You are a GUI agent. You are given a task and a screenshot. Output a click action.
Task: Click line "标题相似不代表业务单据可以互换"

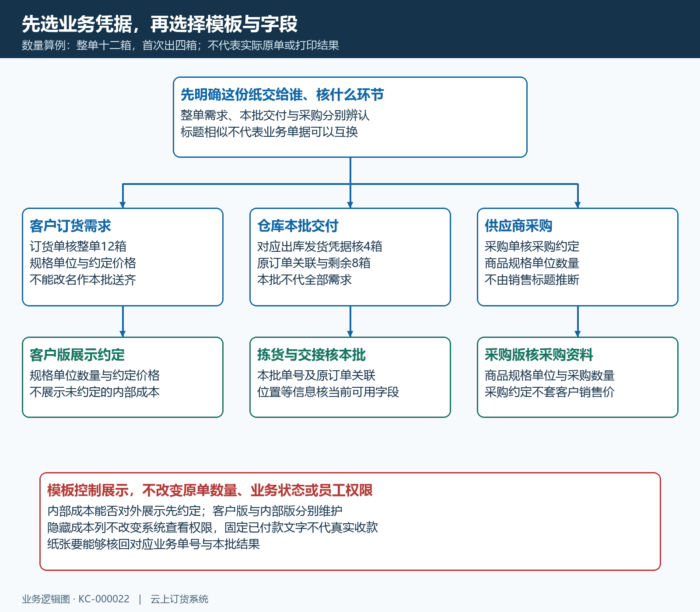click(269, 132)
